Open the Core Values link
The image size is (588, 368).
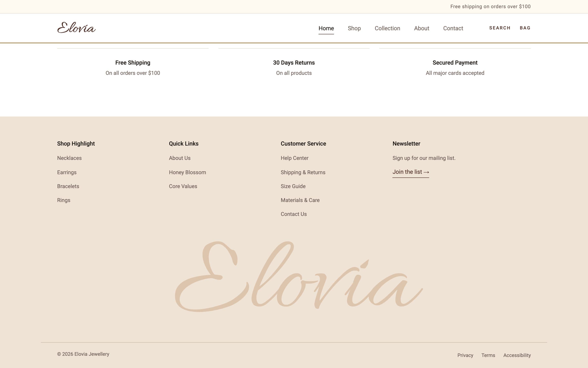[x=183, y=186]
